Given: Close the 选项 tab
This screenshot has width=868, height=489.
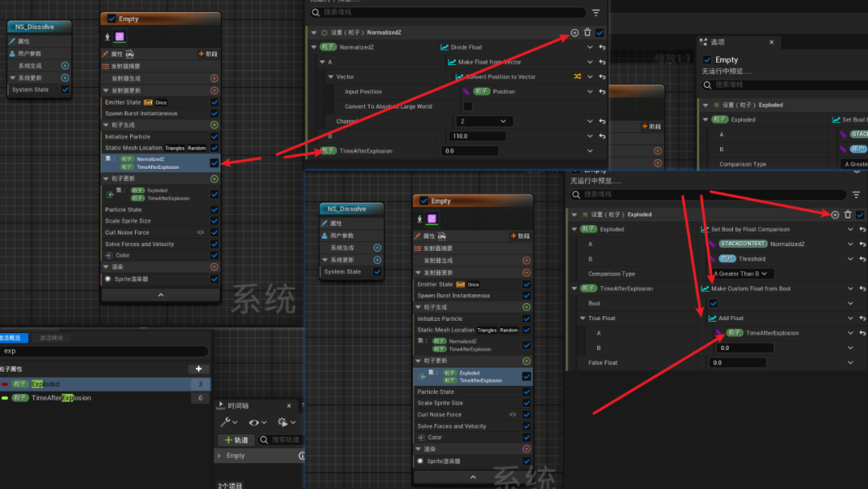Looking at the screenshot, I should click(x=772, y=42).
